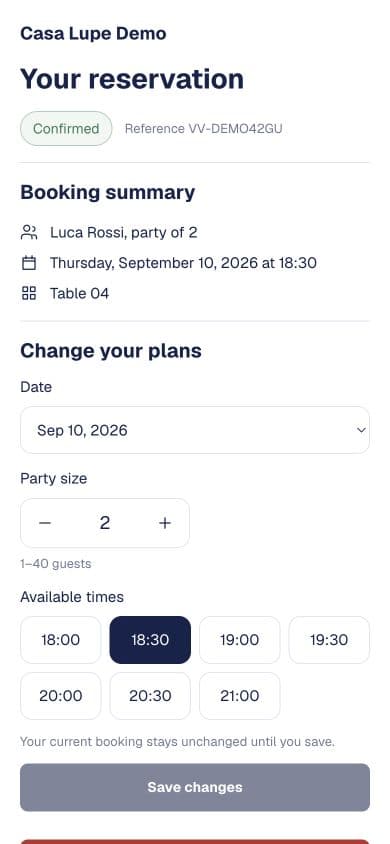
Task: Select the 20:30 time slot
Action: [150, 696]
